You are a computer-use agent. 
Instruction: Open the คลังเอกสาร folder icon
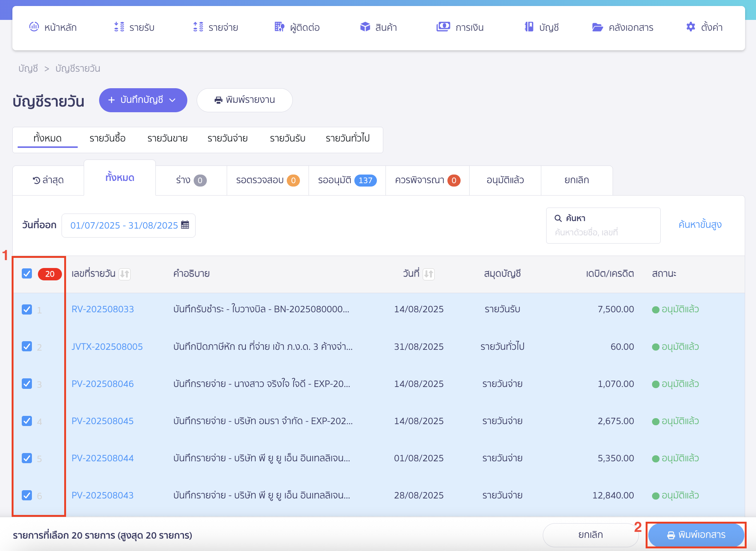pos(597,27)
